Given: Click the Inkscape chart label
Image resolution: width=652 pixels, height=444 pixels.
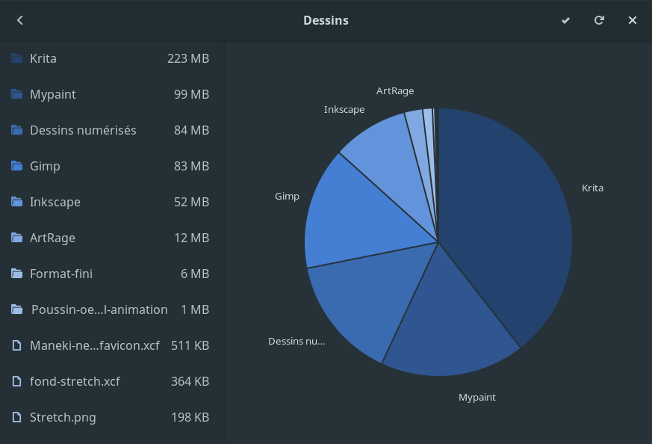Looking at the screenshot, I should point(344,110).
